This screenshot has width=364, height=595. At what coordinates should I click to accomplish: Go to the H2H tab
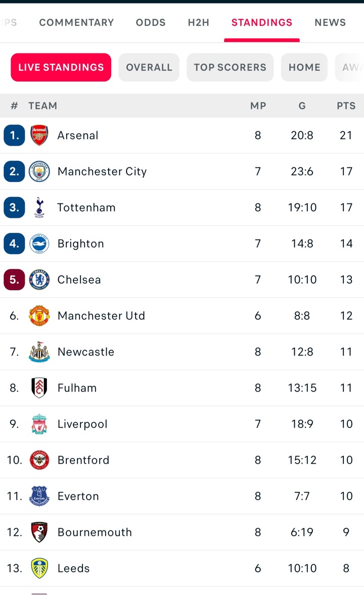coord(198,22)
